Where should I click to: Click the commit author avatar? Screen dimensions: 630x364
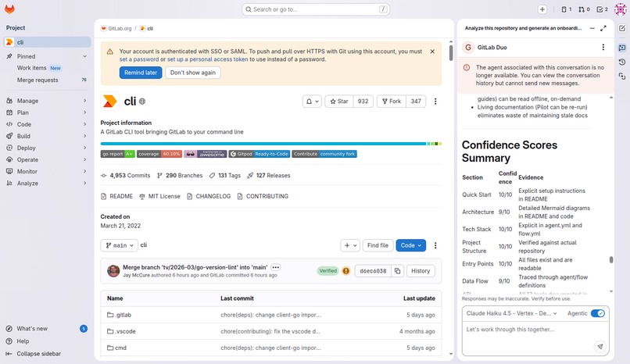click(x=113, y=271)
